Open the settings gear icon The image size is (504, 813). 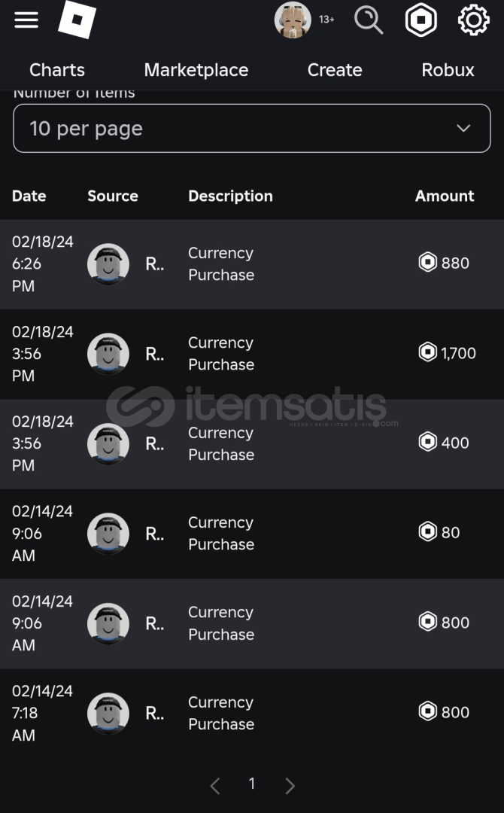[x=474, y=20]
